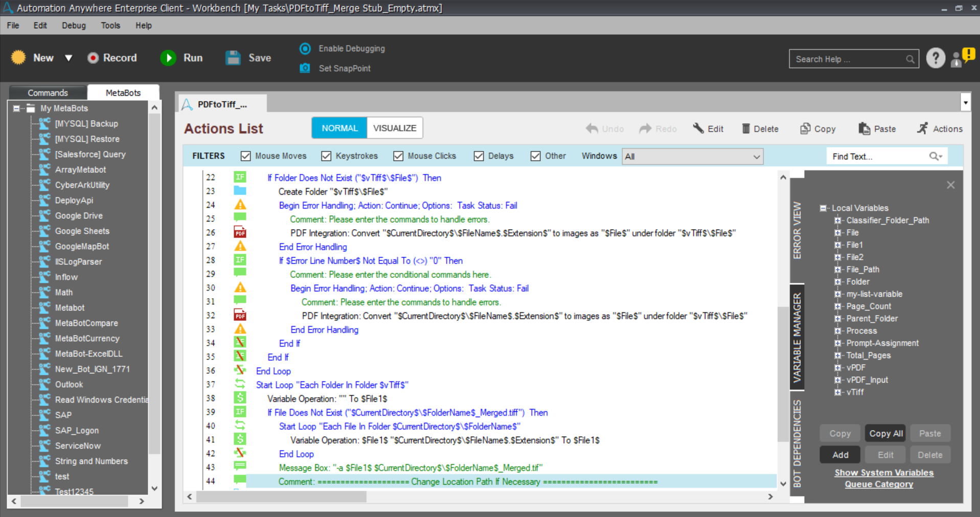Disable the Delays filter checkbox

point(478,156)
